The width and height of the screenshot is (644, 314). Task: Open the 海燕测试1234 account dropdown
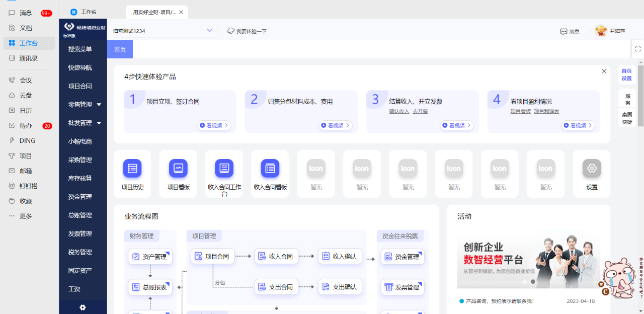pyautogui.click(x=163, y=31)
